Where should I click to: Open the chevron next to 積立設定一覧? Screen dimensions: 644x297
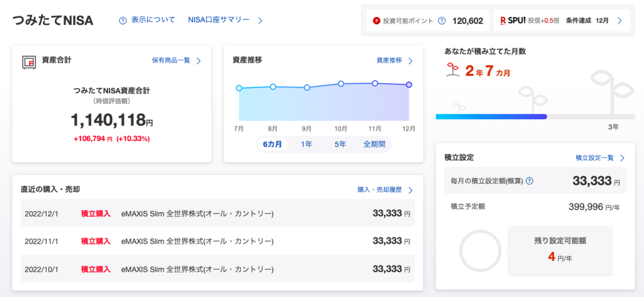622,158
